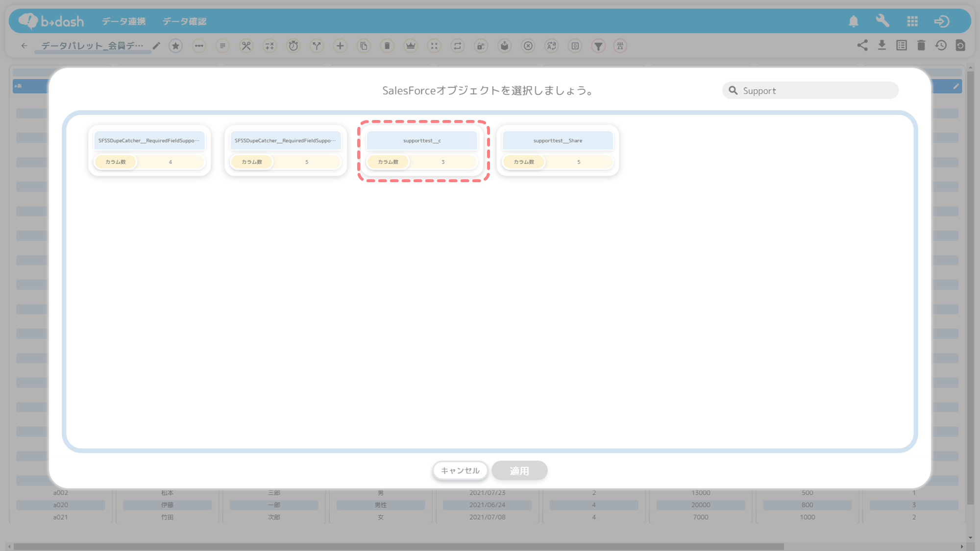
Task: Click the branch split toolbar icon
Action: click(317, 46)
